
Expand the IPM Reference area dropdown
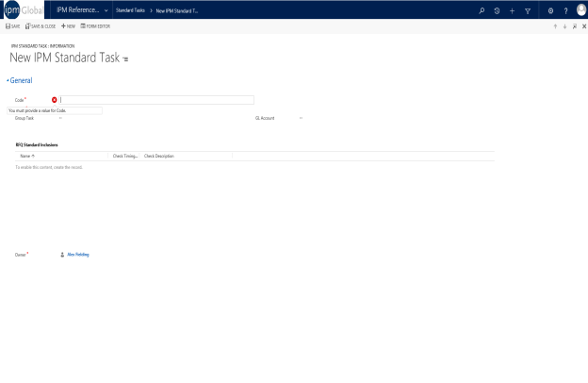point(105,9)
